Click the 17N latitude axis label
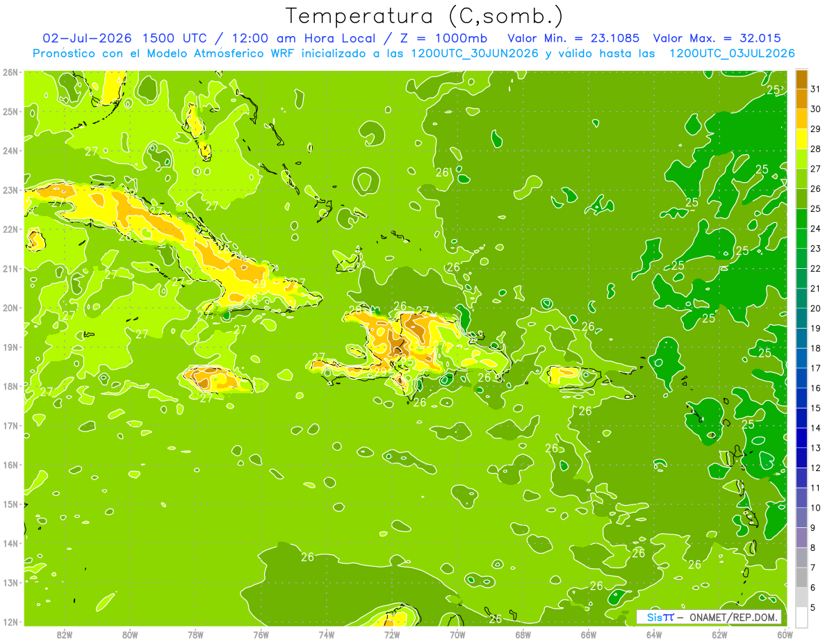 coord(10,425)
